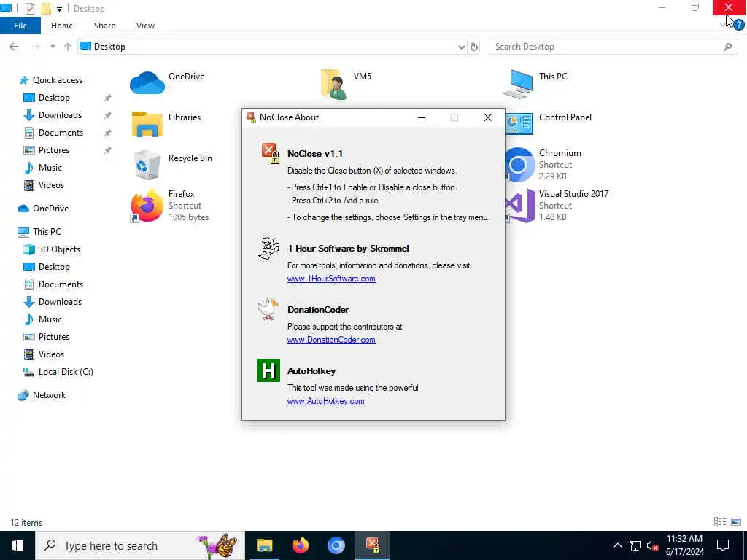
Task: Select Local Disk (C:) in navigation pane
Action: tap(66, 371)
